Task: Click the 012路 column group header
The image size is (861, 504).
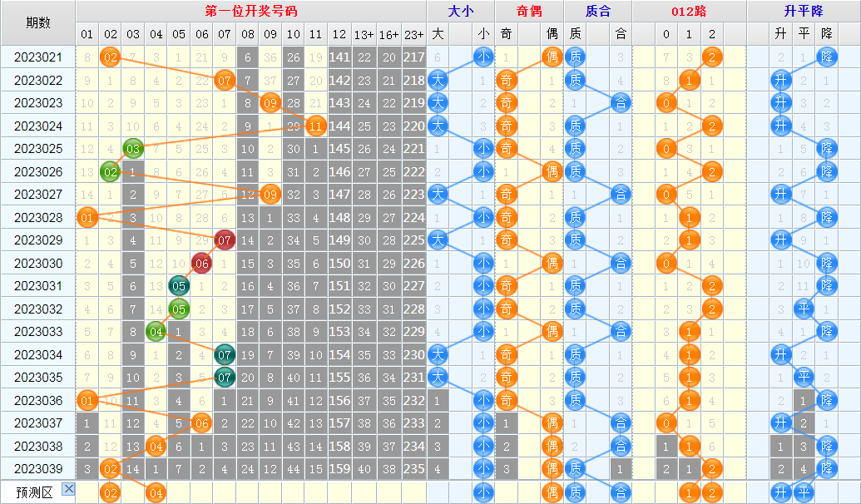Action: (689, 11)
